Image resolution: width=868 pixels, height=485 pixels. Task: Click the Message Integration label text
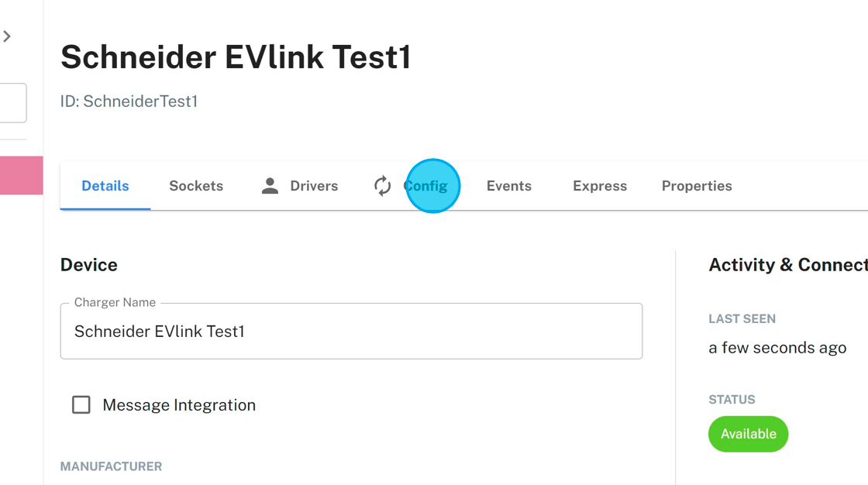[179, 405]
